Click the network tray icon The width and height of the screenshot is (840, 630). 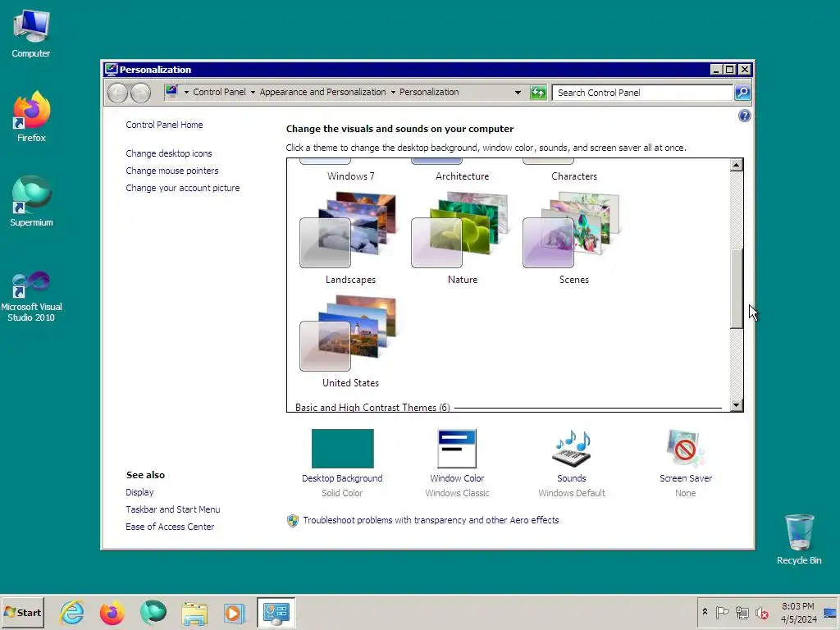pos(742,612)
